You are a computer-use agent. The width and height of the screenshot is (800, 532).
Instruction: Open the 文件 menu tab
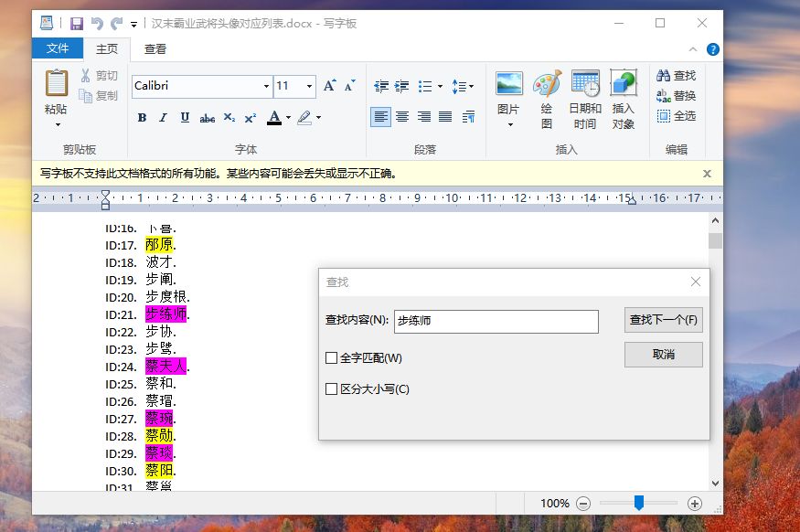click(x=58, y=48)
